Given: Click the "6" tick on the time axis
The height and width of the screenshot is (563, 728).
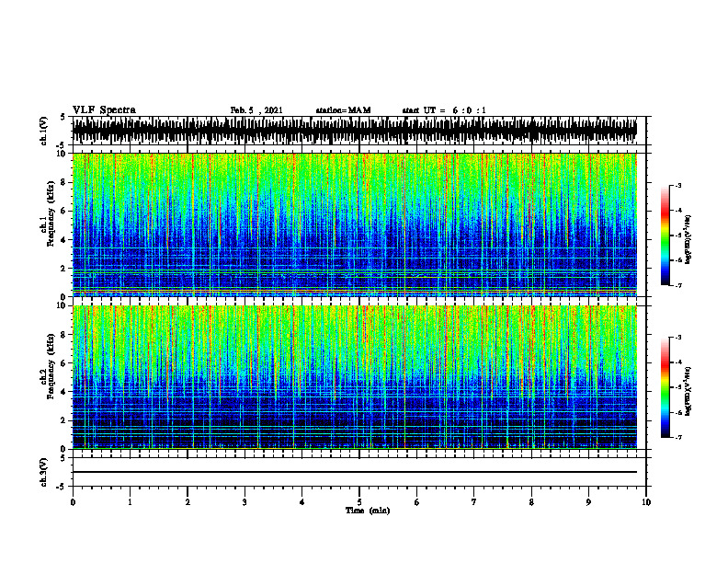Looking at the screenshot, I should (x=417, y=502).
